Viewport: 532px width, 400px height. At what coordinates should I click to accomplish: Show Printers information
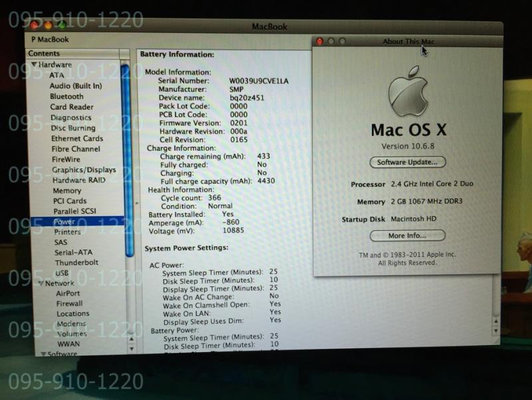pyautogui.click(x=67, y=232)
